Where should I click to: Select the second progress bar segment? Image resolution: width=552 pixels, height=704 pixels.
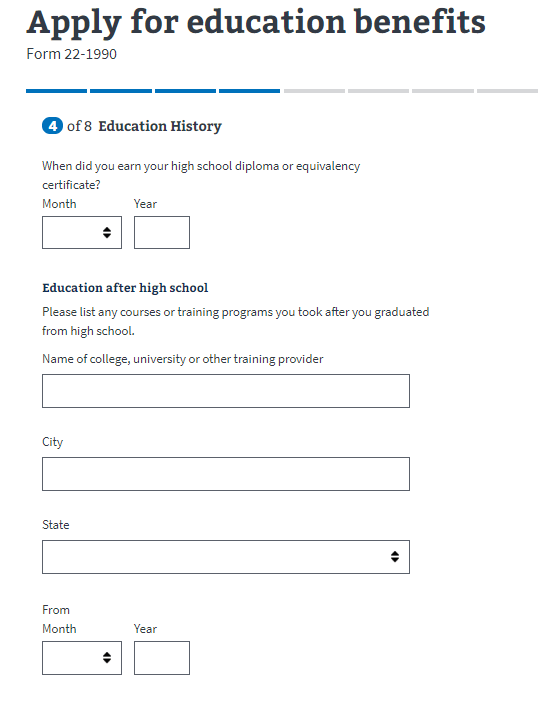tap(121, 91)
